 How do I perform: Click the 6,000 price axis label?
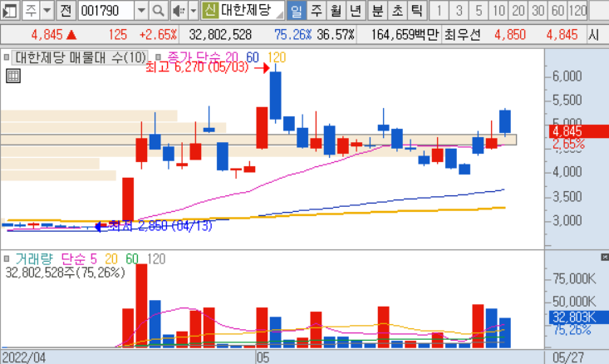(567, 76)
